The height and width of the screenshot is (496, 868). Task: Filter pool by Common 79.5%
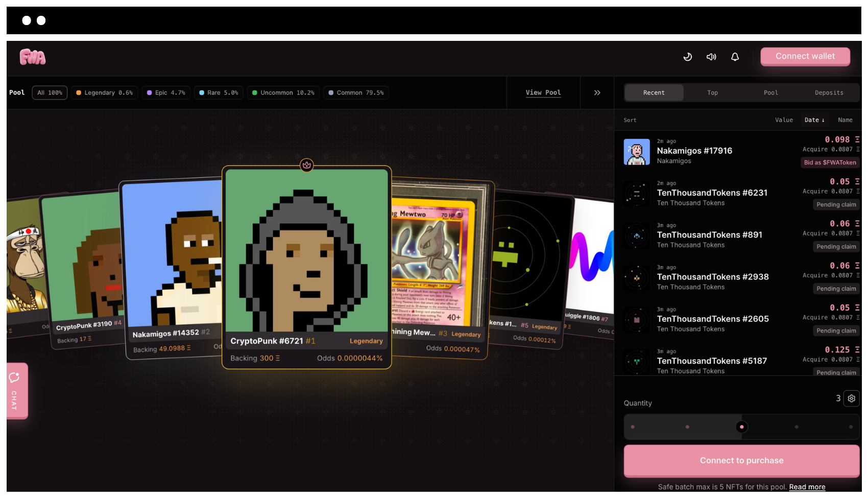click(x=356, y=92)
